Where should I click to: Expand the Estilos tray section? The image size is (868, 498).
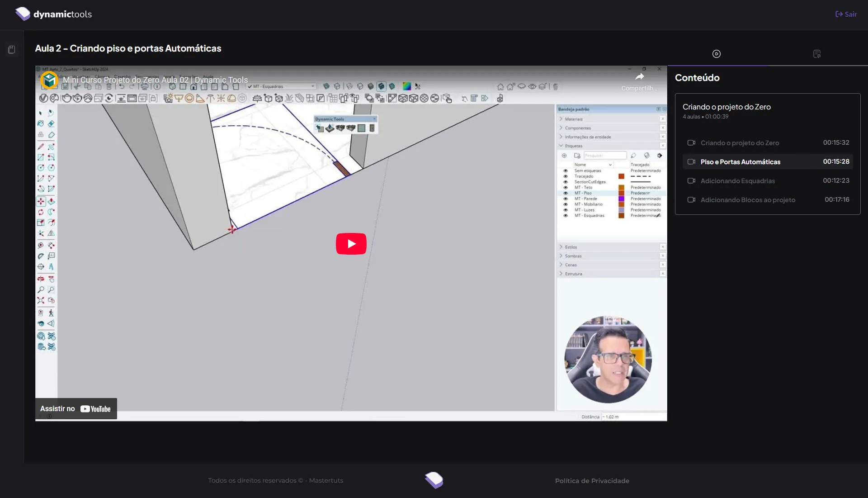coord(571,247)
